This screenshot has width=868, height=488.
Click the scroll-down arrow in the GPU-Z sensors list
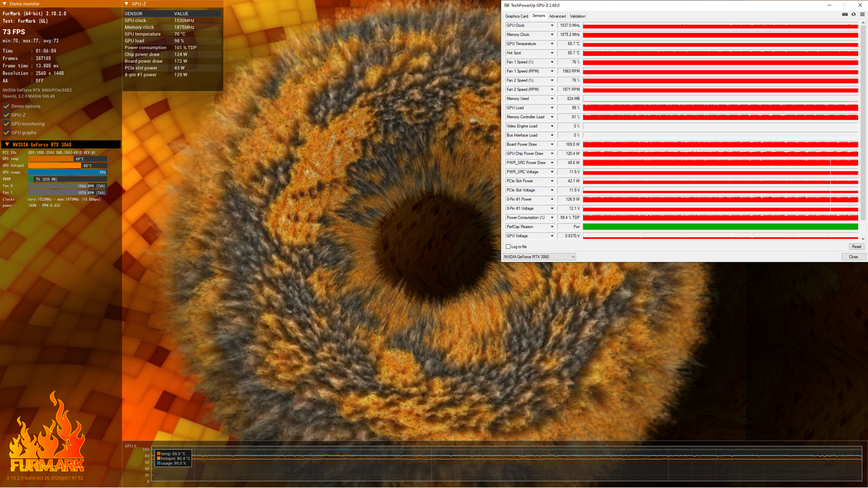pyautogui.click(x=862, y=238)
